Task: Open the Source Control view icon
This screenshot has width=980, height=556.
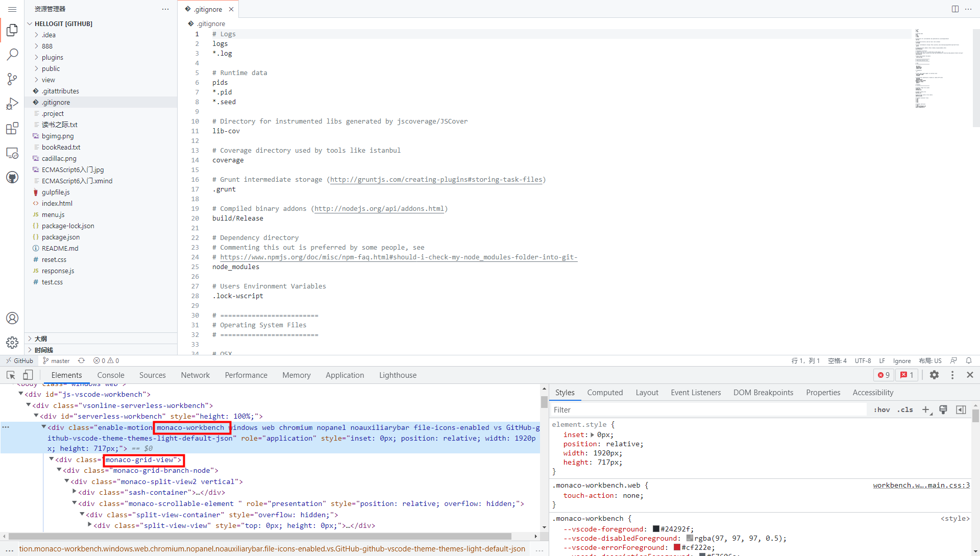Action: (12, 79)
